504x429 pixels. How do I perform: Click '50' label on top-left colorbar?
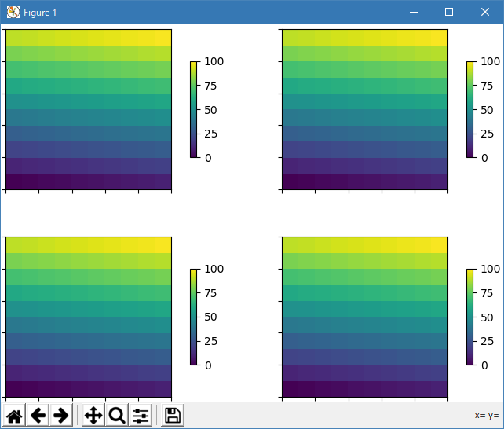tap(210, 110)
